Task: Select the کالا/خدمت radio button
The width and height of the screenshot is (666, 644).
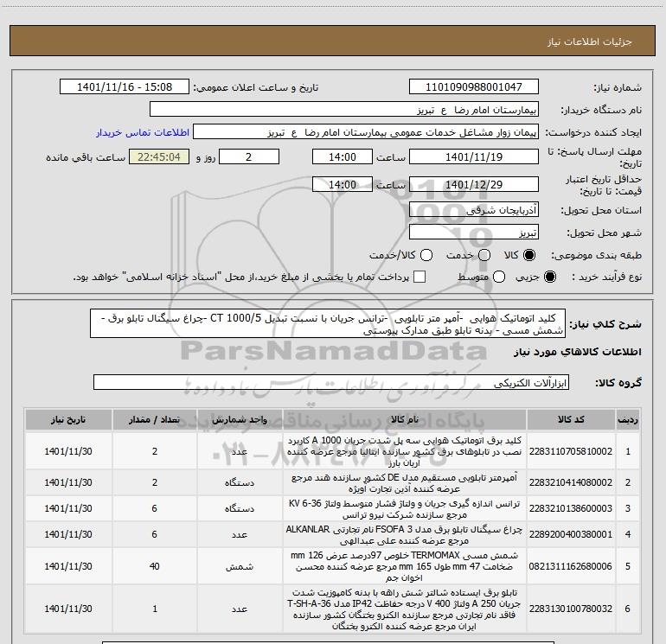Action: [x=426, y=255]
